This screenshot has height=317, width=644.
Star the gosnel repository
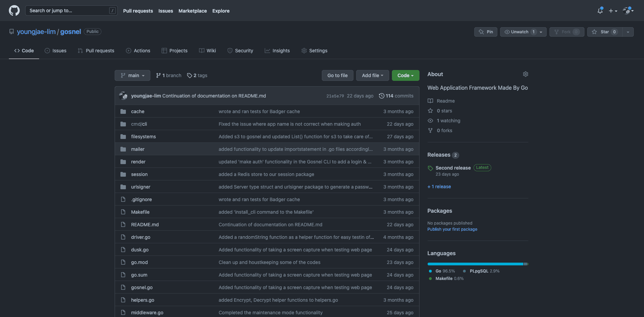point(605,32)
